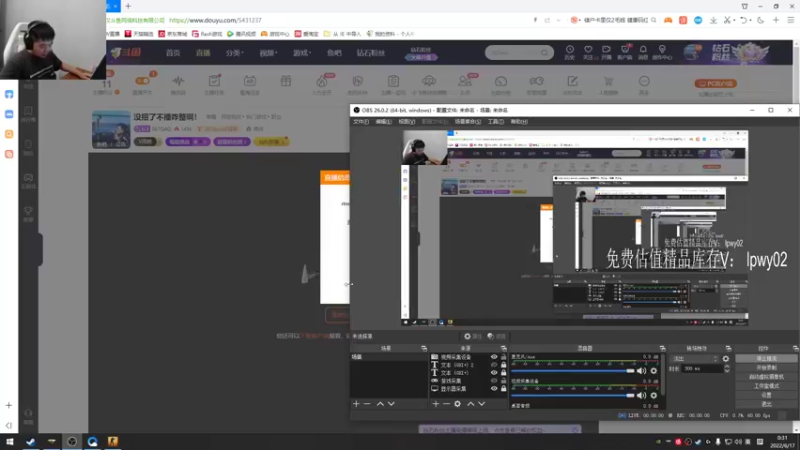This screenshot has height=450, width=800.
Task: Open 直播 tab on Douyu navigation
Action: coord(203,53)
